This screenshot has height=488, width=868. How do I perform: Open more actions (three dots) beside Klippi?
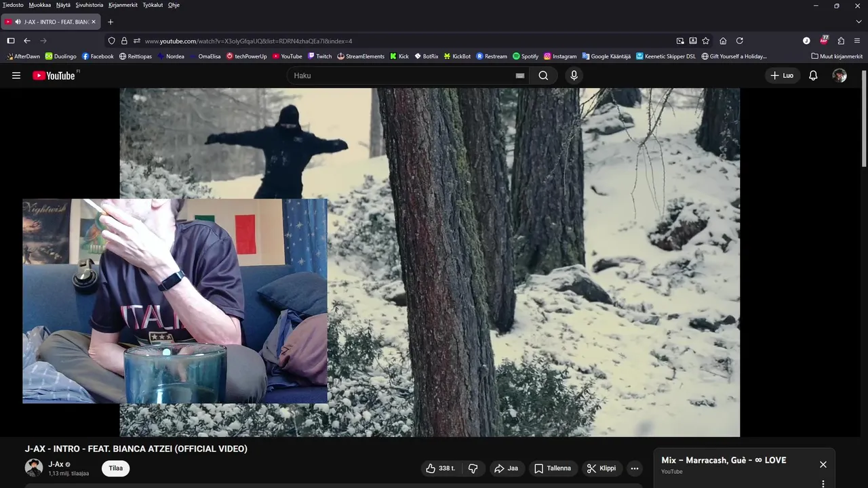tap(634, 468)
